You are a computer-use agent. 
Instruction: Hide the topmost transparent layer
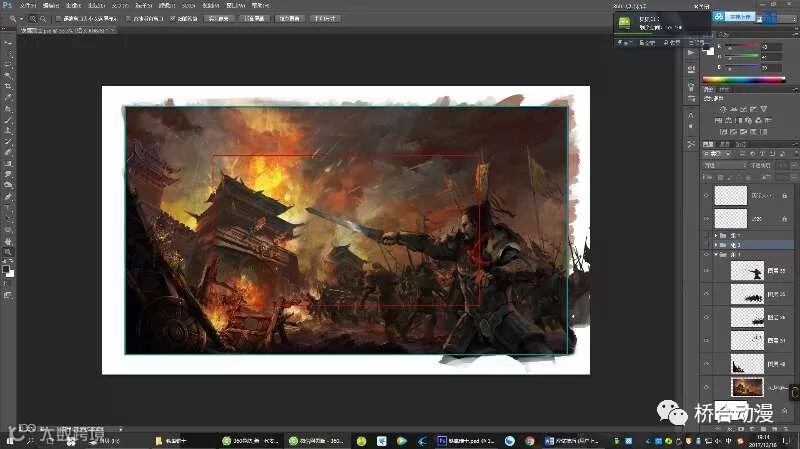coord(707,195)
